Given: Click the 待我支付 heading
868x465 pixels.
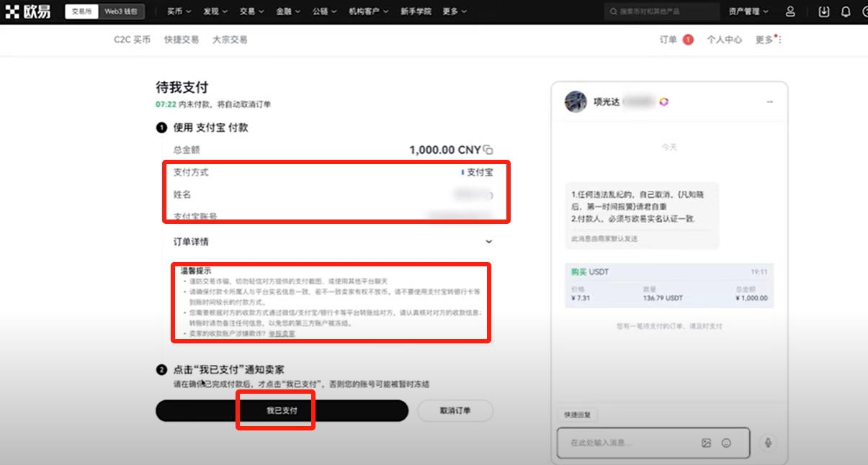Looking at the screenshot, I should (x=182, y=87).
